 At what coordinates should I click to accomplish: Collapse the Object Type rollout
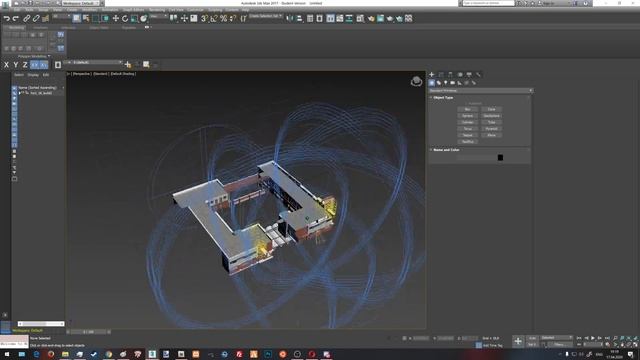tap(443, 98)
